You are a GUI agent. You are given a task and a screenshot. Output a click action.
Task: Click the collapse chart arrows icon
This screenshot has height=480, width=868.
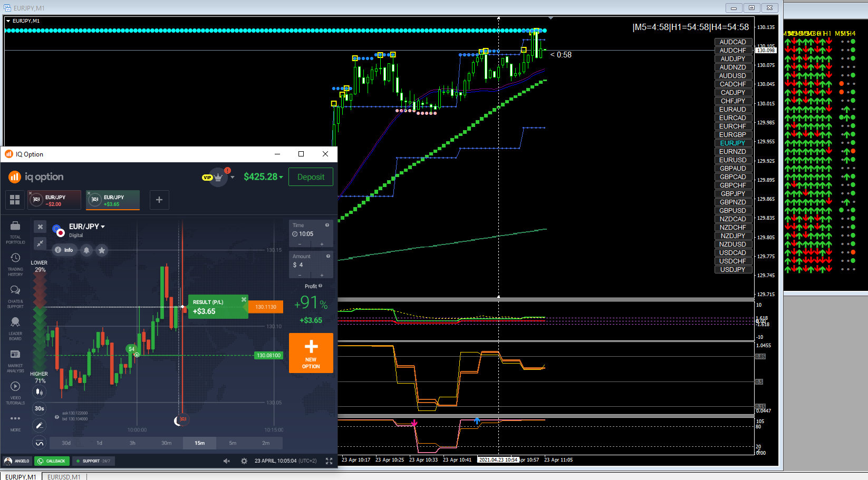pyautogui.click(x=40, y=243)
